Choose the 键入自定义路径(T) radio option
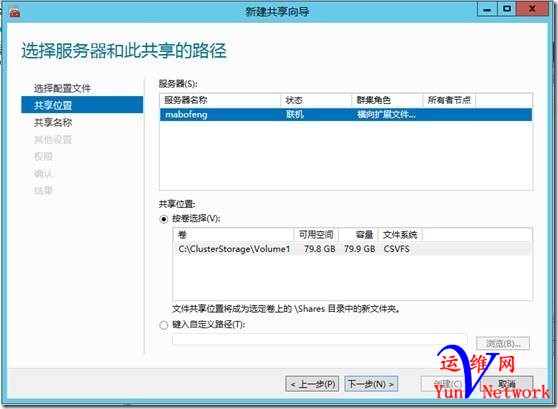This screenshot has height=409, width=558. tap(164, 325)
